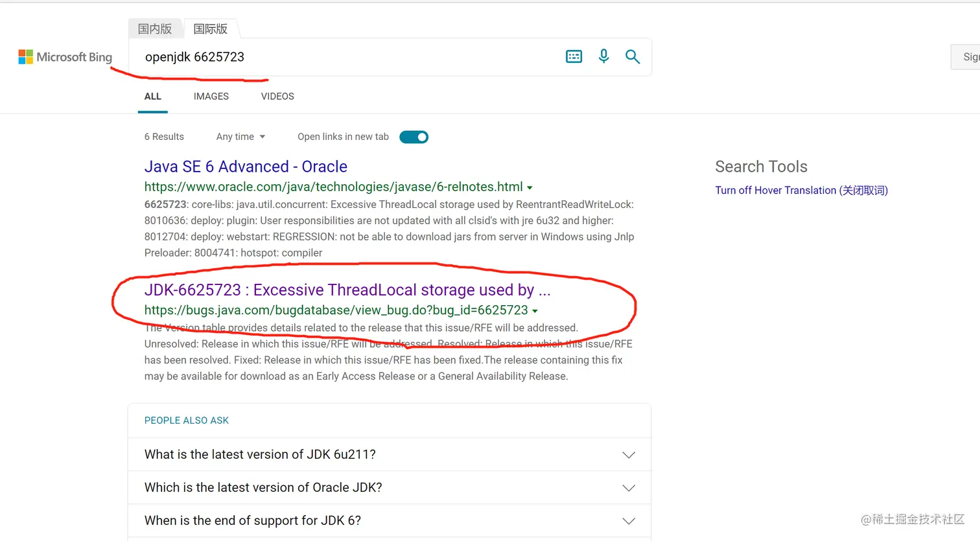Click inside the search input field
Image resolution: width=980 pixels, height=541 pixels.
coord(324,57)
